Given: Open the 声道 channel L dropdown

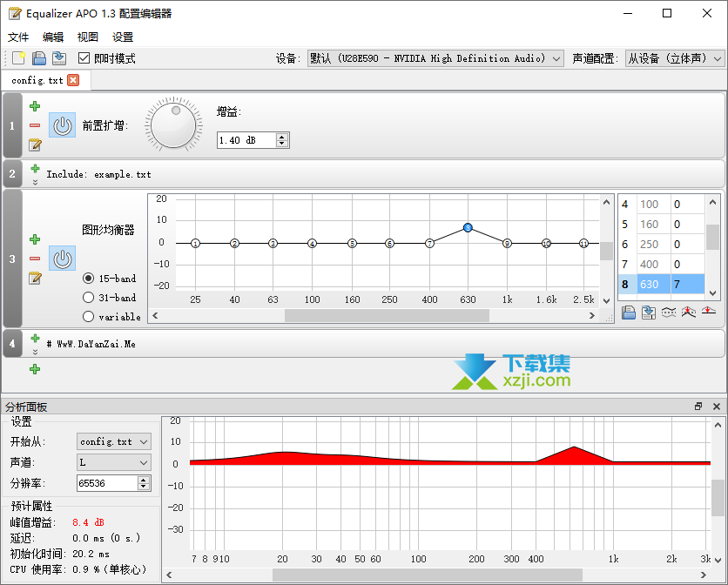Looking at the screenshot, I should 113,462.
